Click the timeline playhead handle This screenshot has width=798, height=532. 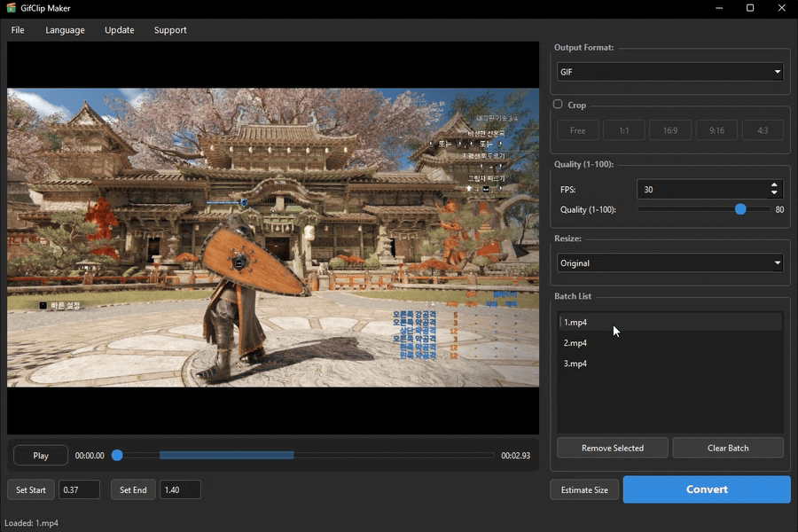pos(117,455)
